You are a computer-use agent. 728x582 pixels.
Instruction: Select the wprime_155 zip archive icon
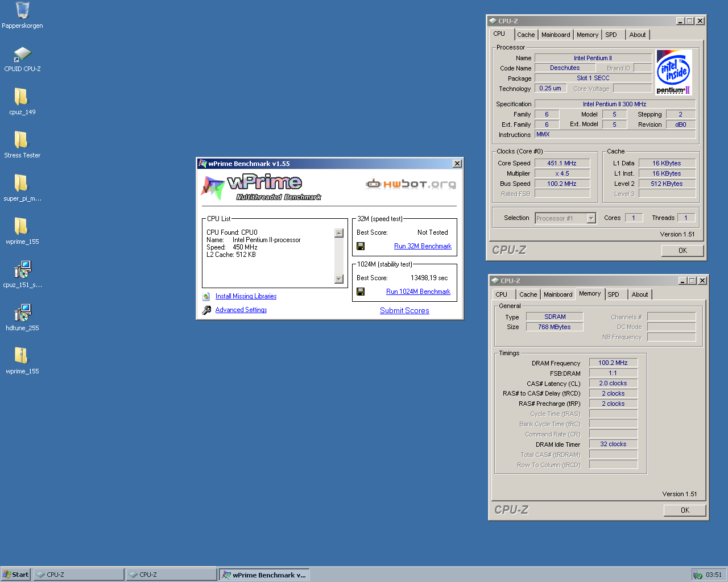coord(21,356)
